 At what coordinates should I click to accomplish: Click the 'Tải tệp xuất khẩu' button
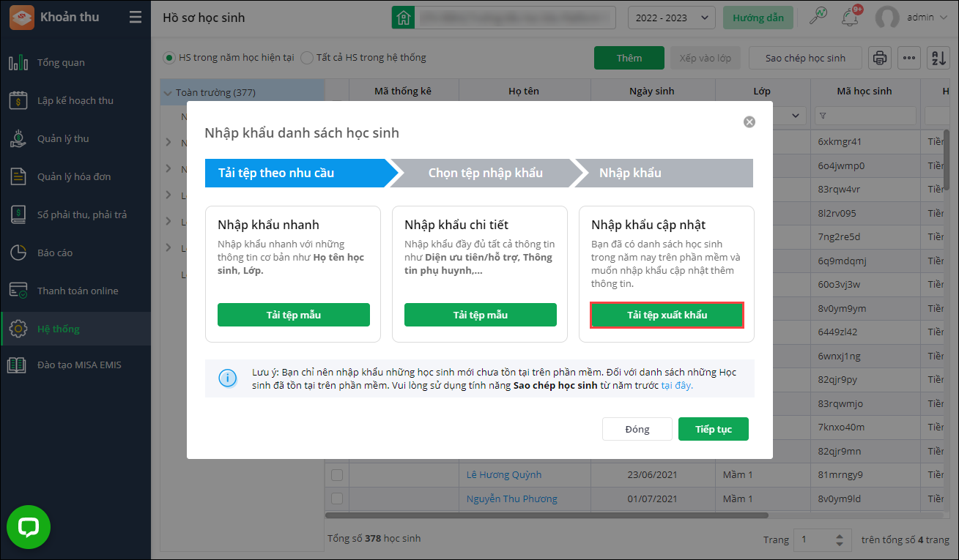(x=667, y=315)
